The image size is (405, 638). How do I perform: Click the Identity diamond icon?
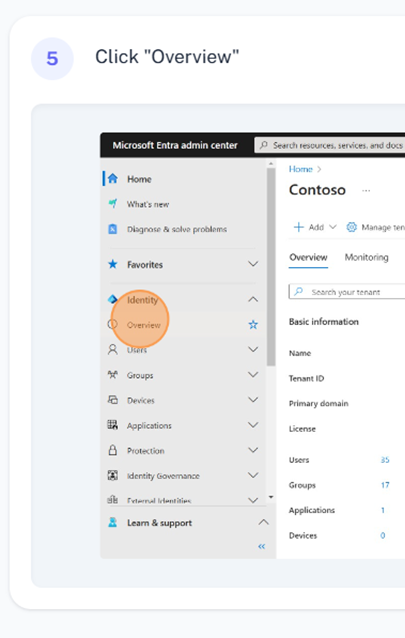(x=113, y=299)
